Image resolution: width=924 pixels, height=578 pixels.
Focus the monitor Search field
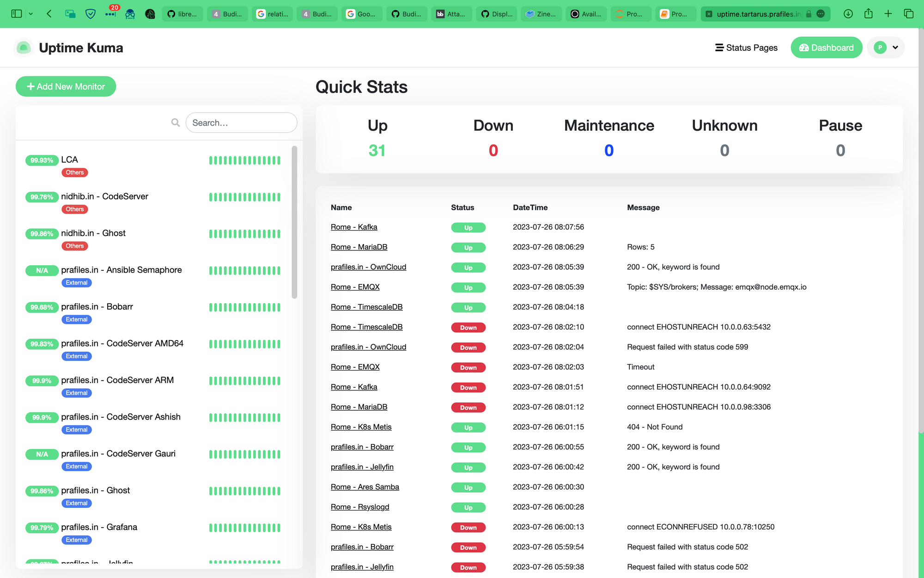click(241, 122)
